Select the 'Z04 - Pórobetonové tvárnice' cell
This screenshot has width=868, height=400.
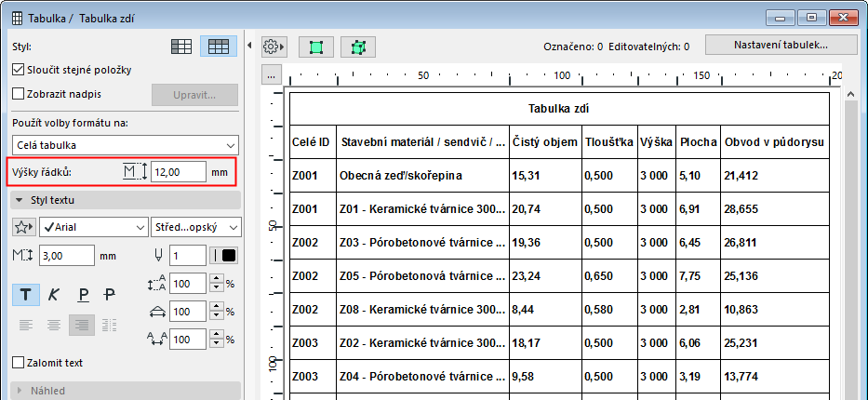[422, 376]
